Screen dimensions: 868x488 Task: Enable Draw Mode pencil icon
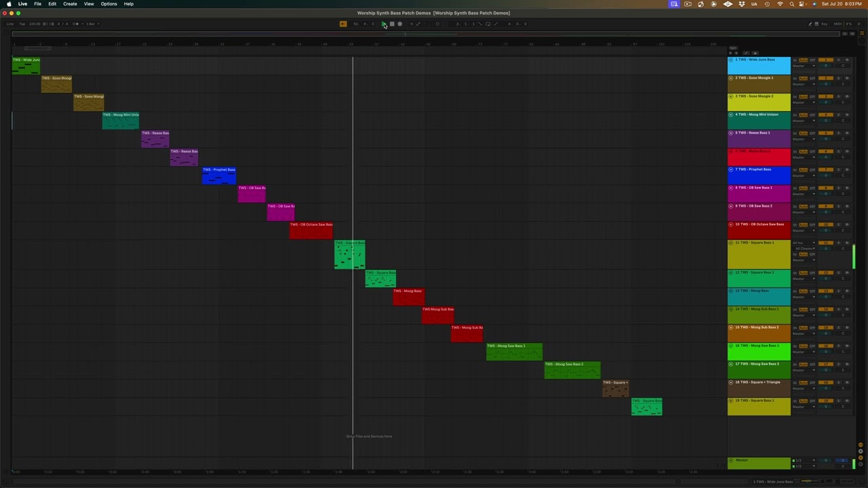[x=810, y=24]
